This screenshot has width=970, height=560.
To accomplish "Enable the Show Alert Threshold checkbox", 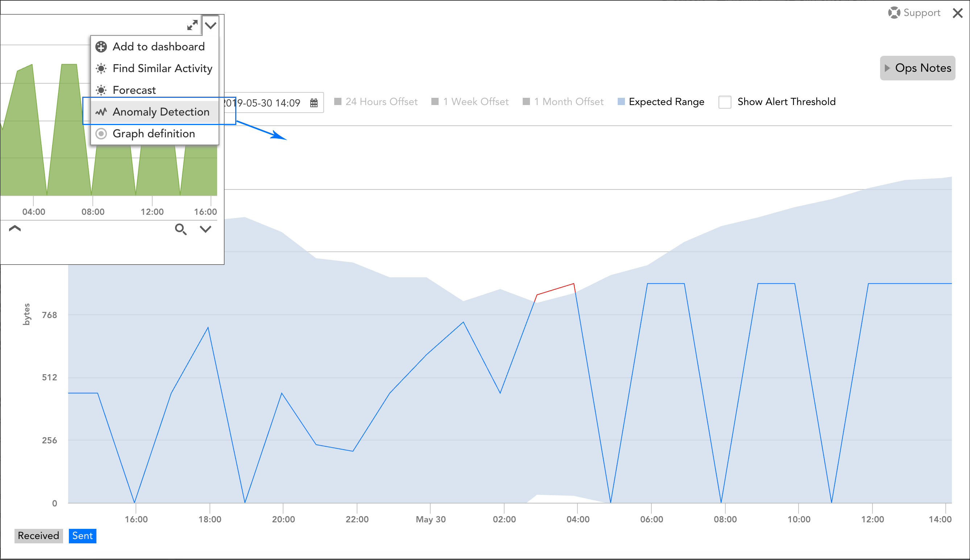I will pyautogui.click(x=725, y=102).
